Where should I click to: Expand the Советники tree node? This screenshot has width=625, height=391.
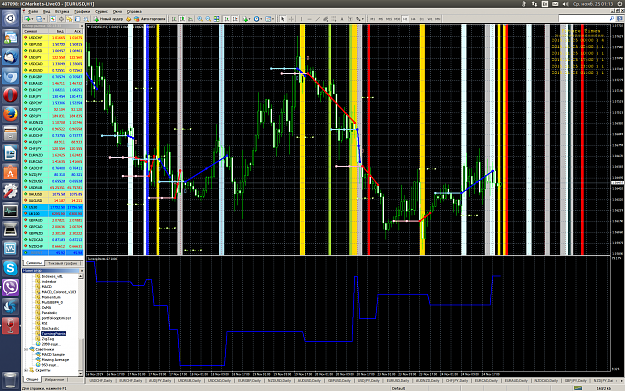coord(26,349)
